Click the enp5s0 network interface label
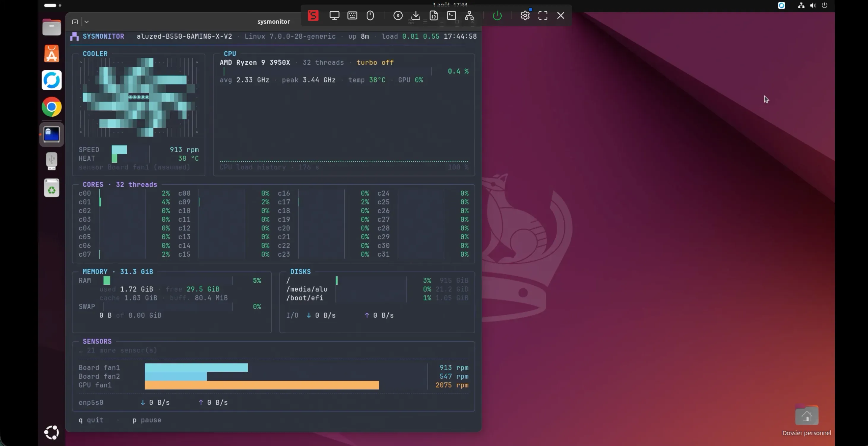 pos(91,403)
